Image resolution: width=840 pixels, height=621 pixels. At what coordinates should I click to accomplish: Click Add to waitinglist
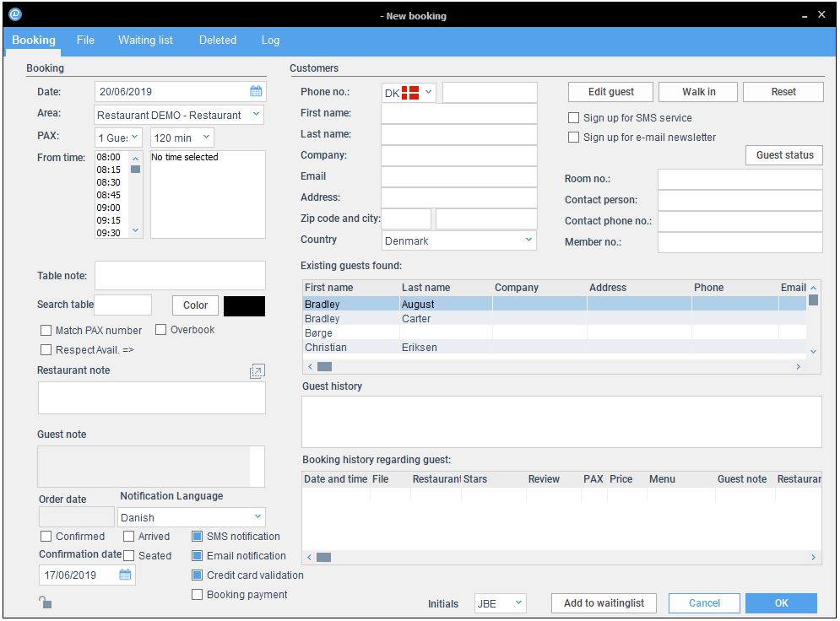[604, 603]
